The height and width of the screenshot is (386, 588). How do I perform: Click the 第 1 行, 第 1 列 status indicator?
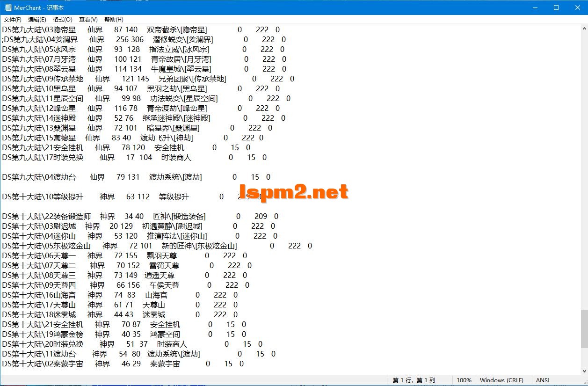click(414, 380)
